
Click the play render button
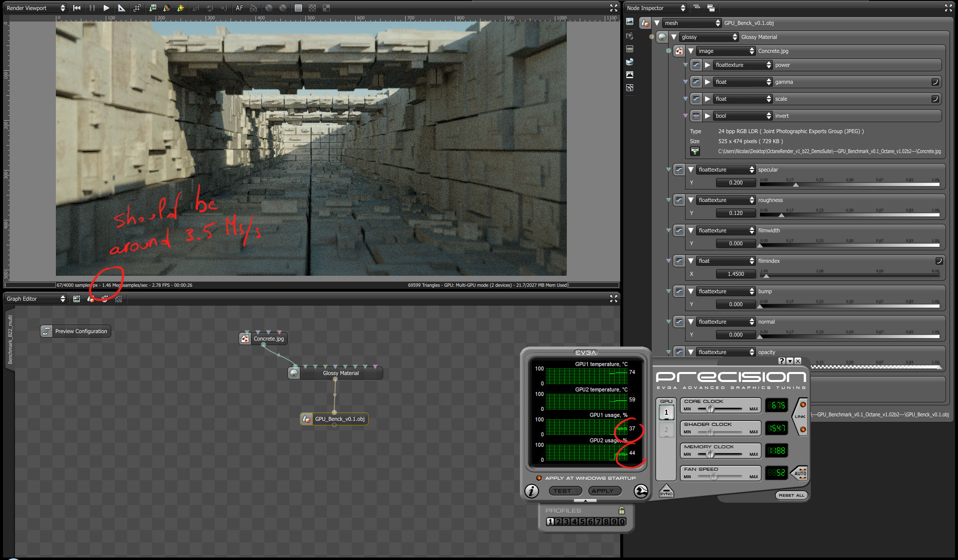point(106,8)
